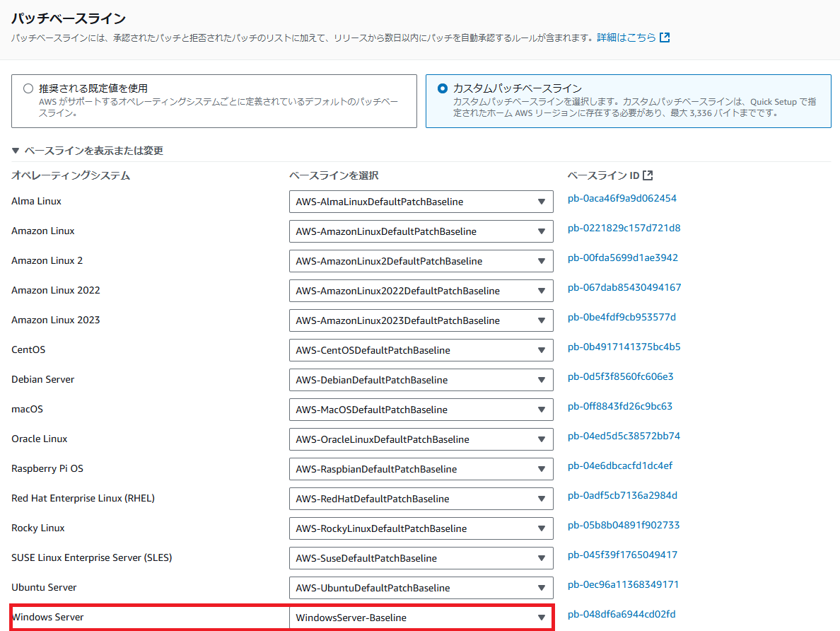Open baseline ID pb-0be4fdf9cb953577d

tap(622, 317)
